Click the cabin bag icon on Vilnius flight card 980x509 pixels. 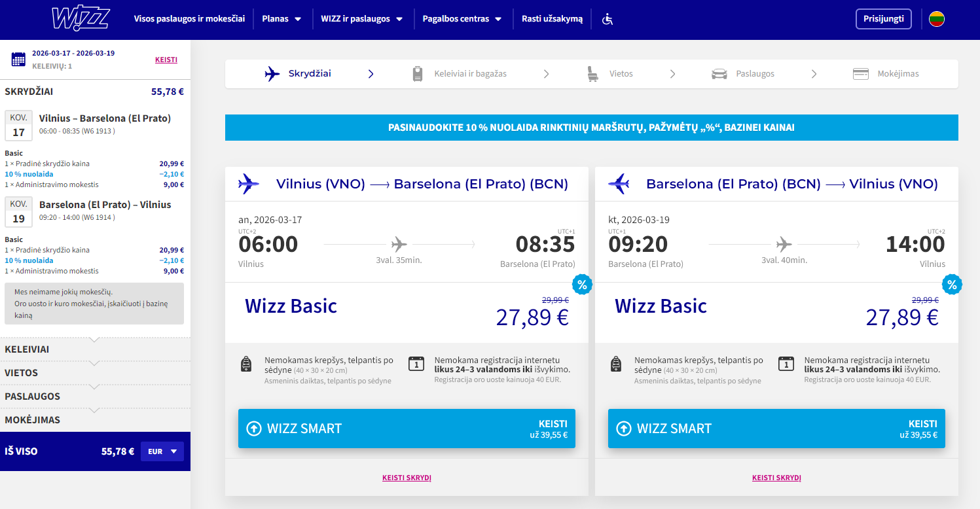pyautogui.click(x=246, y=364)
